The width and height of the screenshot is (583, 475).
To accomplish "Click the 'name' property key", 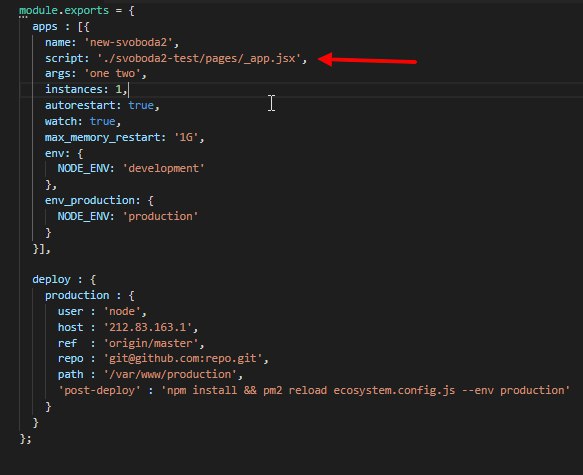I will (58, 42).
